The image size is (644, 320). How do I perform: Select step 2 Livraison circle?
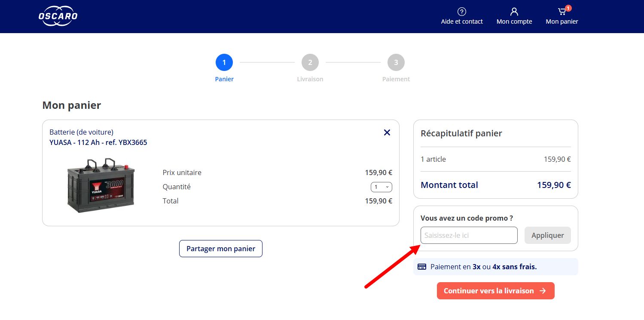[x=310, y=62]
